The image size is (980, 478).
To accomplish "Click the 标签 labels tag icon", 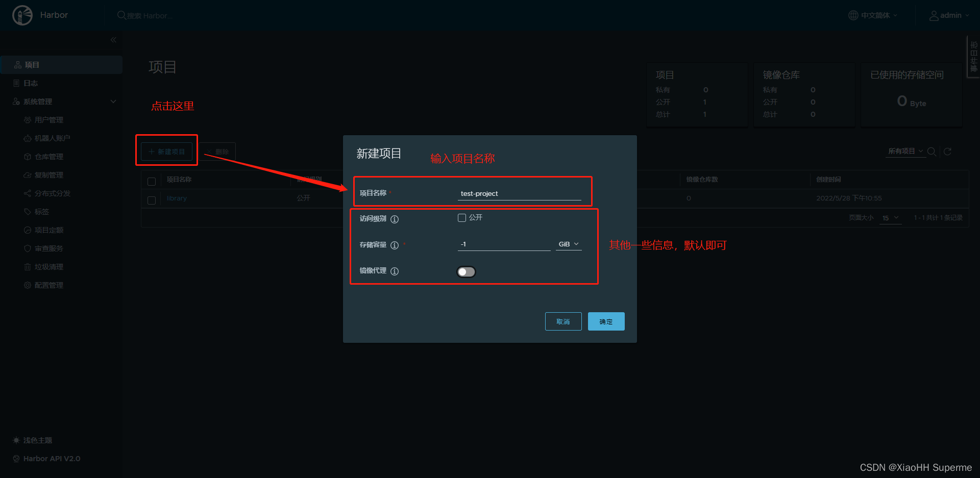I will tap(28, 212).
